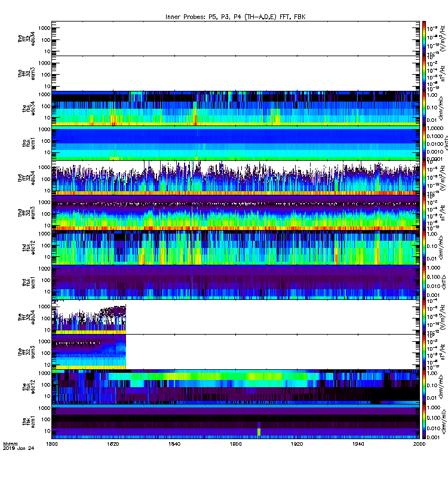The width and height of the screenshot is (448, 478).
Task: Click the 'tha fbk scm1' y-axis label
Action: point(28,143)
